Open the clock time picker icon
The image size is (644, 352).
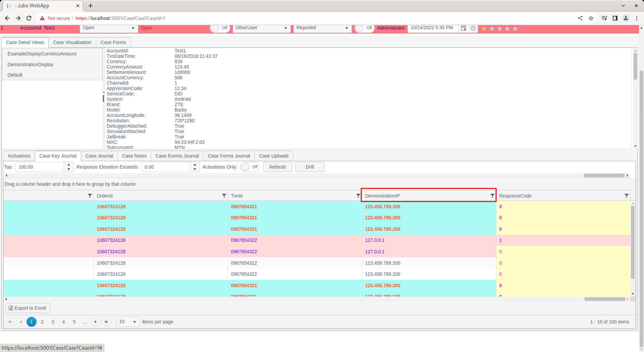pos(473,28)
